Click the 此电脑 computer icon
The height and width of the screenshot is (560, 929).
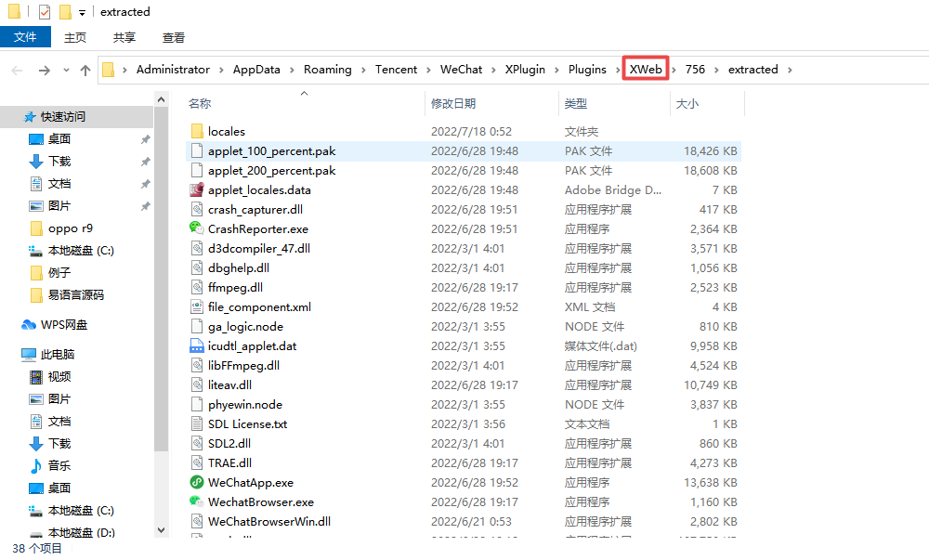(29, 355)
